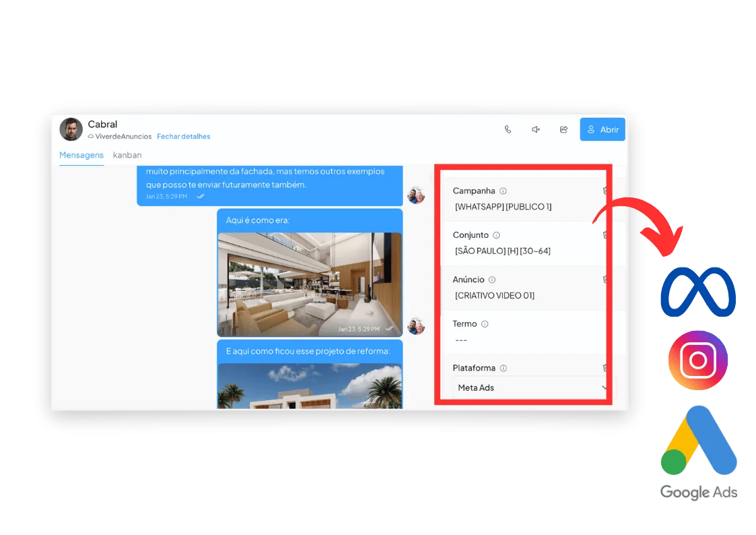
Task: Click the info icon next to Campanha
Action: click(503, 191)
